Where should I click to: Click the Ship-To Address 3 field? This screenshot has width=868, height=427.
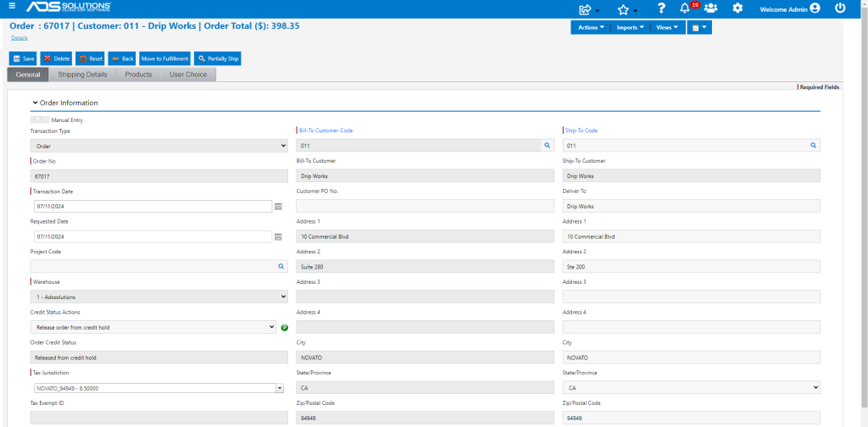click(x=692, y=297)
